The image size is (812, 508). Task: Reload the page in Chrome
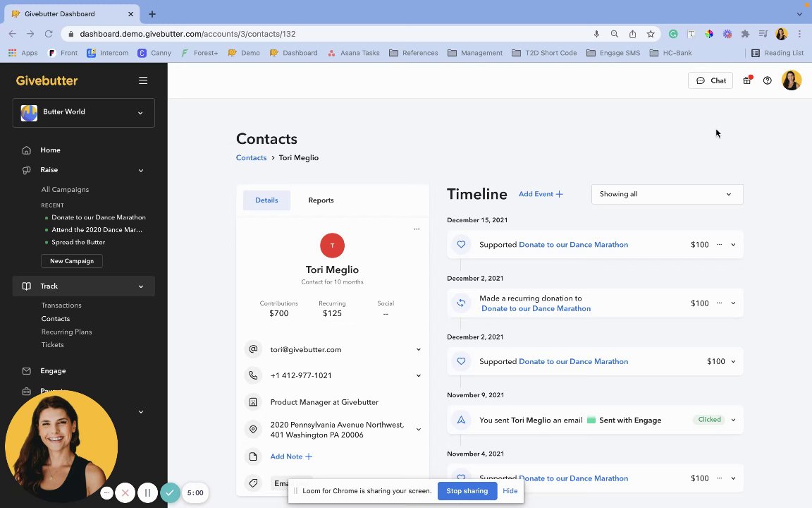click(49, 34)
